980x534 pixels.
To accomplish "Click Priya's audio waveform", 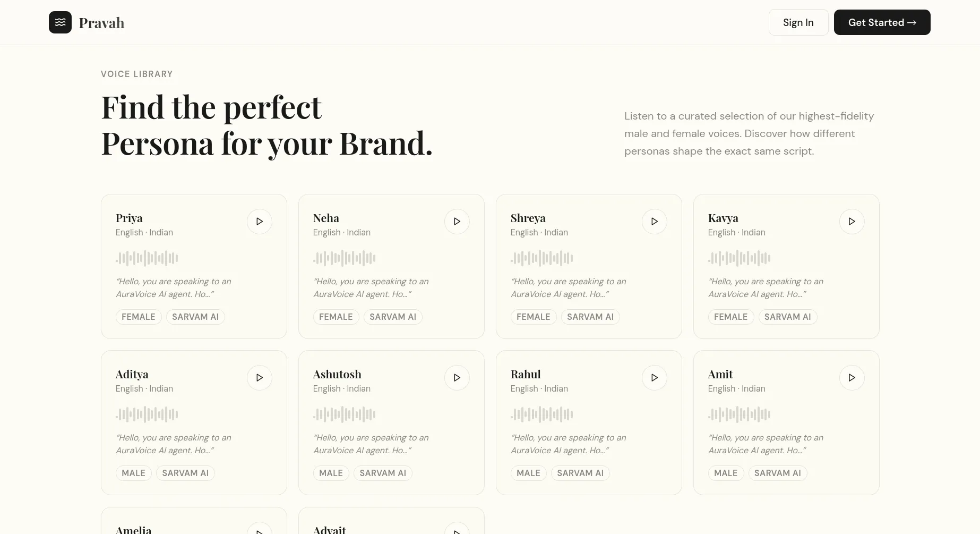I will coord(147,258).
